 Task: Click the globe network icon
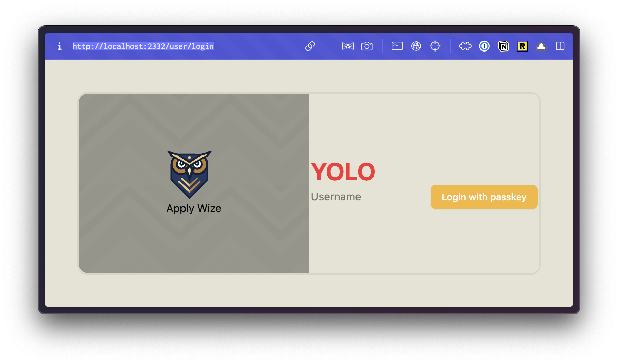click(416, 46)
